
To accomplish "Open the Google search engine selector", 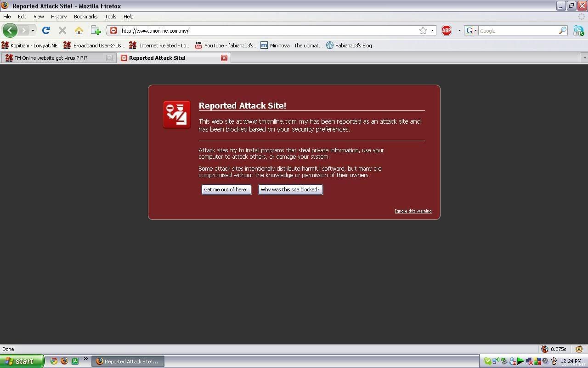I will (x=471, y=31).
